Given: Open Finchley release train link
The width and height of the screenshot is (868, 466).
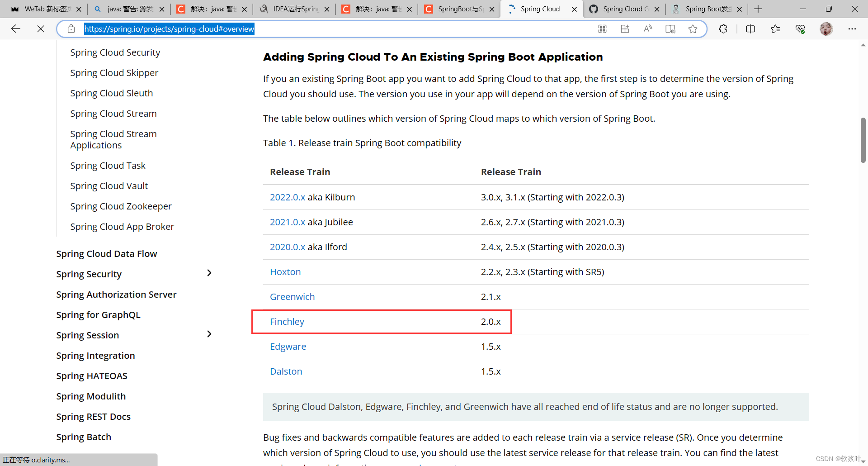Looking at the screenshot, I should [287, 322].
